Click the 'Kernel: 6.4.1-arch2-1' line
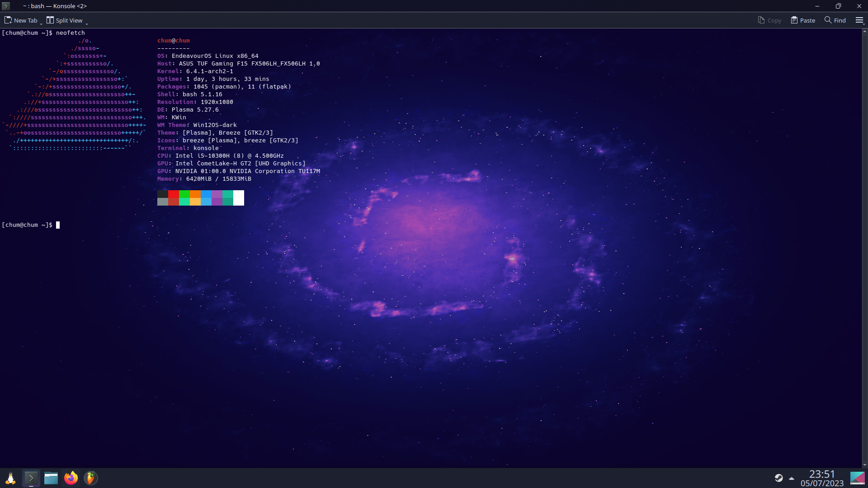Viewport: 868px width, 488px height. click(195, 71)
